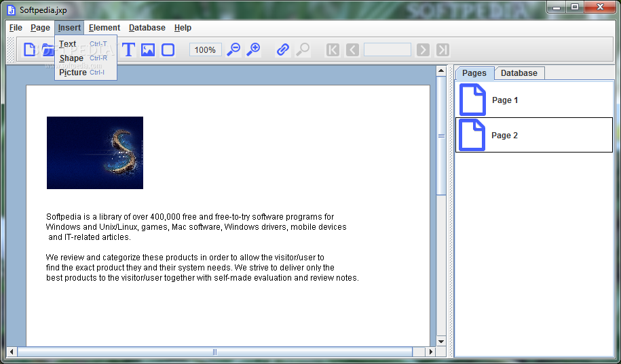Choose Shape from the Insert menu
Screen dimensions: 621x364
(86, 58)
